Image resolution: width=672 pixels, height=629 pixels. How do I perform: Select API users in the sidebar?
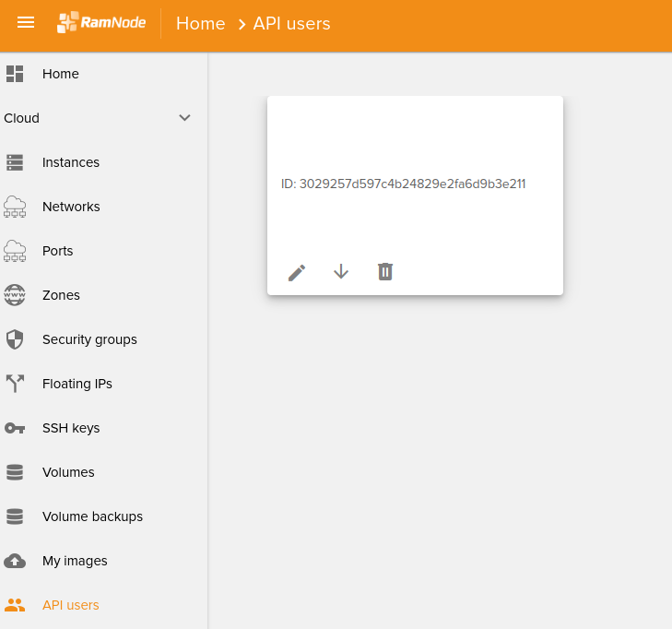tap(71, 605)
